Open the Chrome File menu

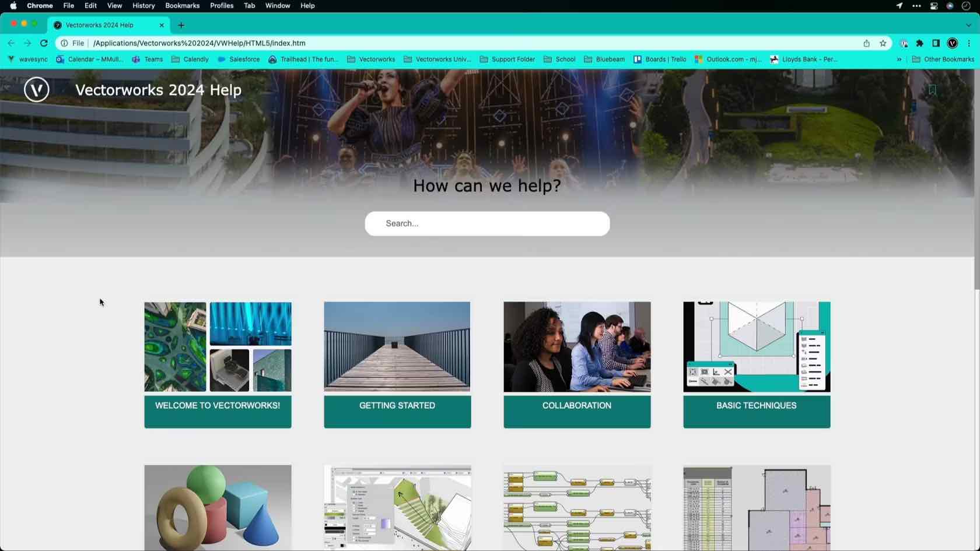tap(68, 6)
